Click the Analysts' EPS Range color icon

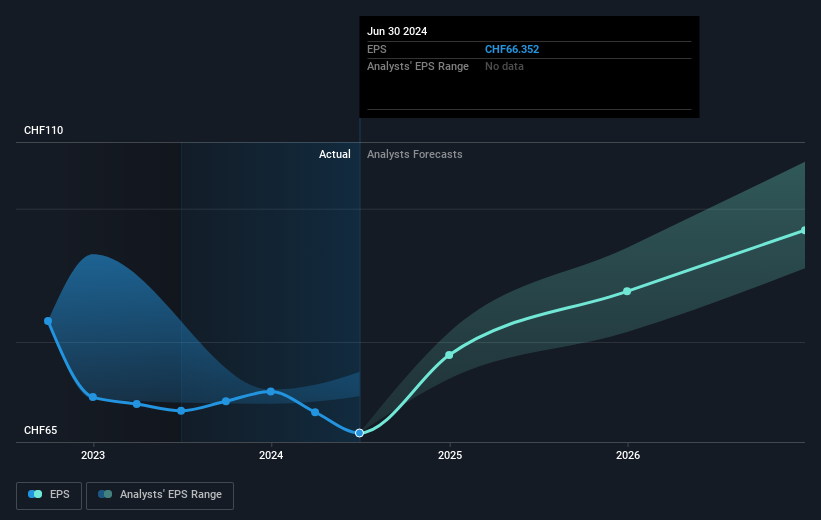105,494
